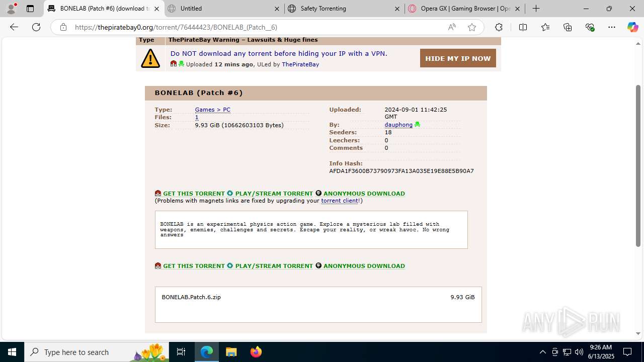Add page to favorites with star icon
The width and height of the screenshot is (644, 362).
click(472, 27)
